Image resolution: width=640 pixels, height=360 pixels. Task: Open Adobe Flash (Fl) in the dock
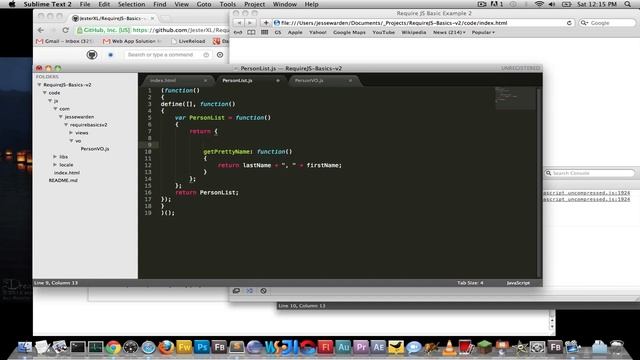point(325,347)
